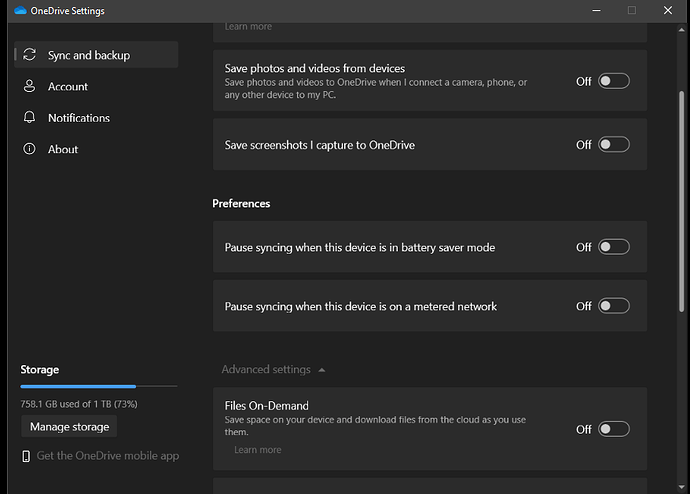Click the storage usage progress bar

coord(99,387)
